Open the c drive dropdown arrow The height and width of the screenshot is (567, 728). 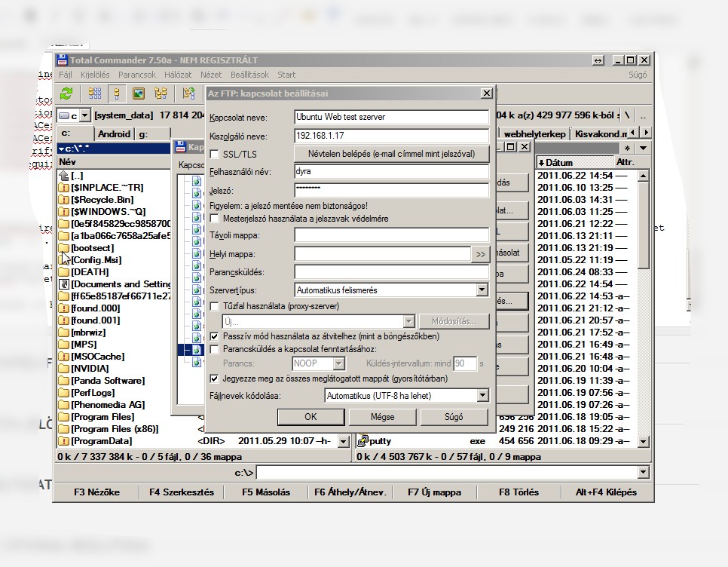pyautogui.click(x=85, y=115)
